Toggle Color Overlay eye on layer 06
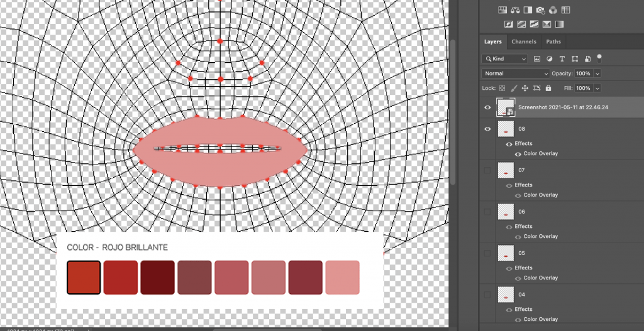This screenshot has width=644, height=331. coord(518,237)
